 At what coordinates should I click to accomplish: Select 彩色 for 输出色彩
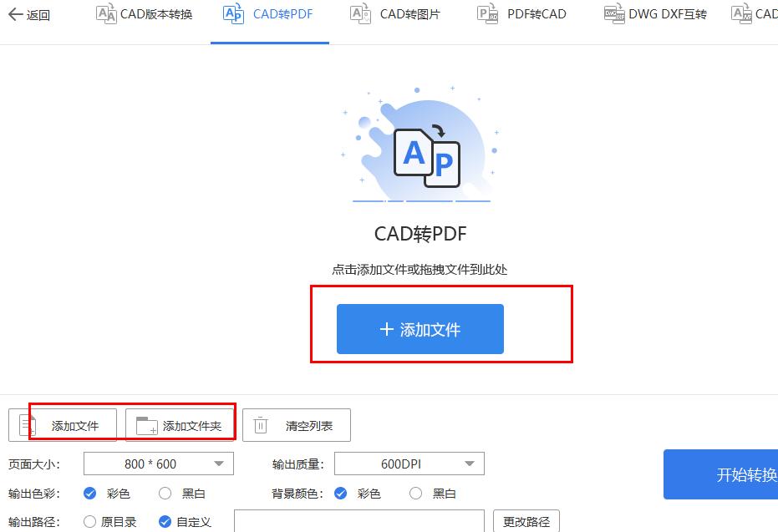(x=89, y=494)
